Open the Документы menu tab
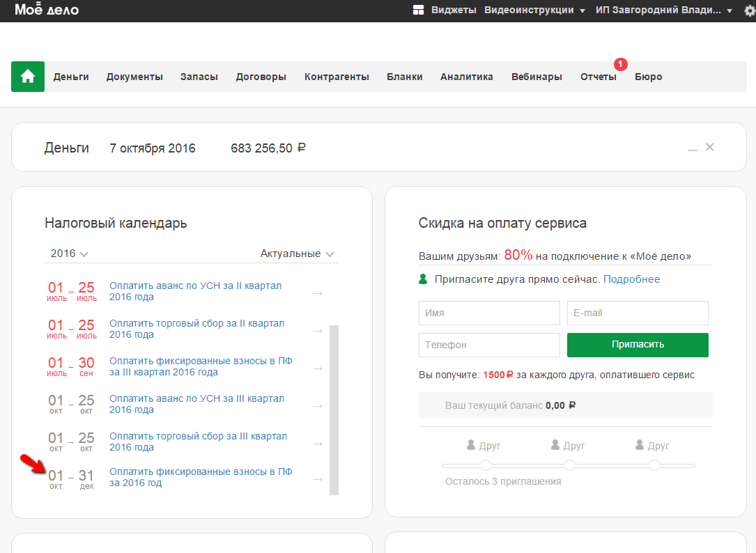756x553 pixels. tap(134, 77)
